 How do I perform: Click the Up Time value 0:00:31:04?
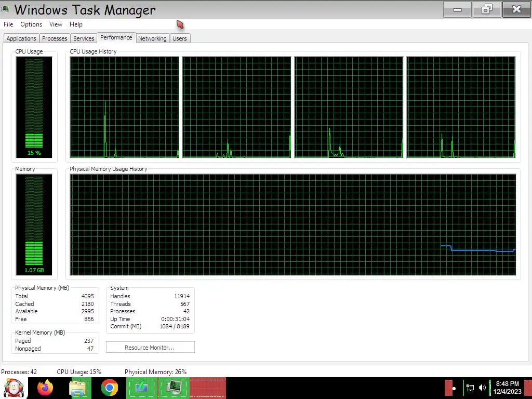point(176,320)
